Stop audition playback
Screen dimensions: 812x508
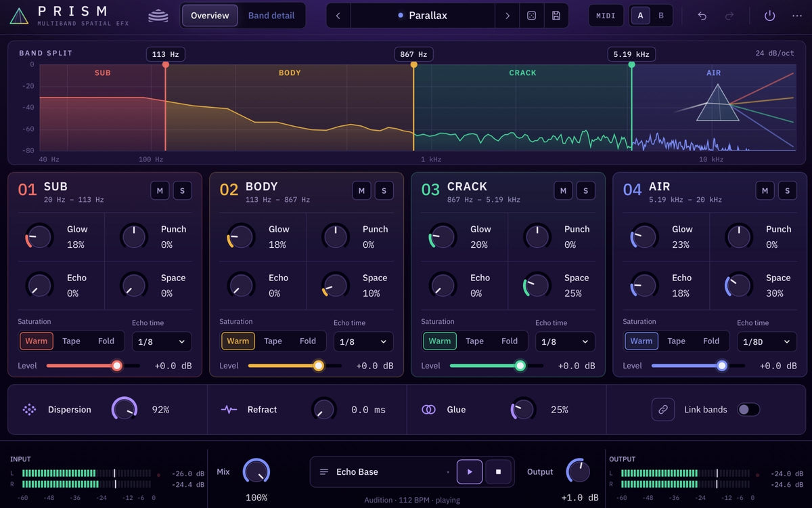(x=498, y=471)
